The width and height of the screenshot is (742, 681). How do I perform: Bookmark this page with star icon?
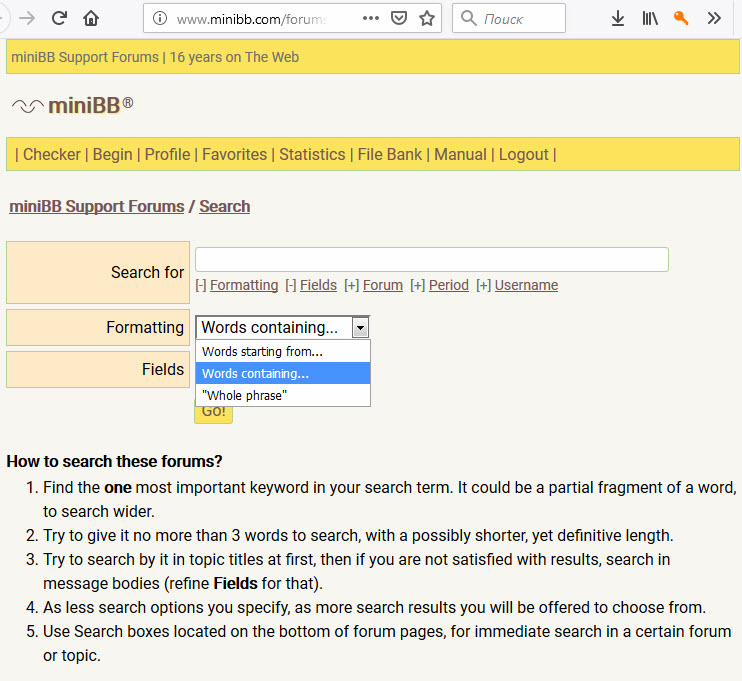427,18
